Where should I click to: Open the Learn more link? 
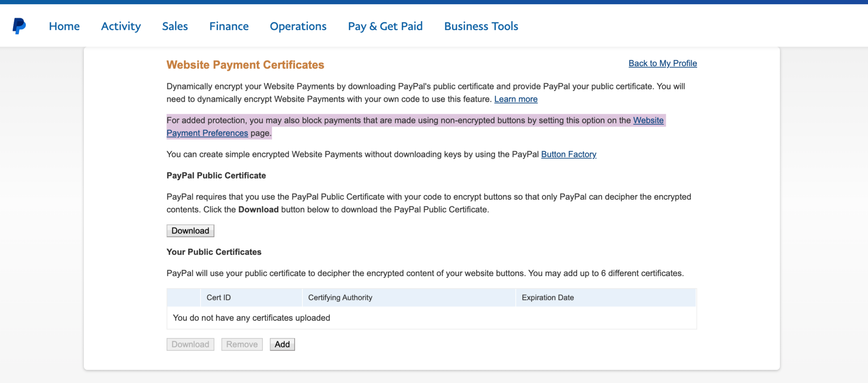coord(515,99)
